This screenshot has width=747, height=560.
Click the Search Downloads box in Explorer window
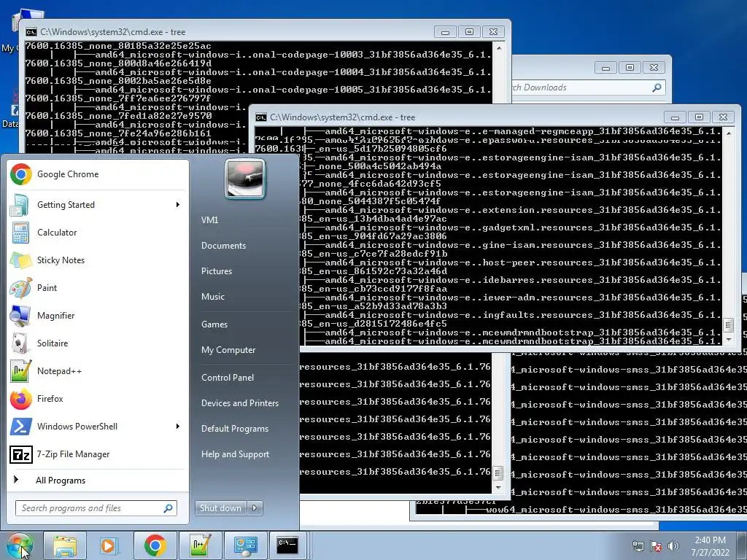point(587,87)
